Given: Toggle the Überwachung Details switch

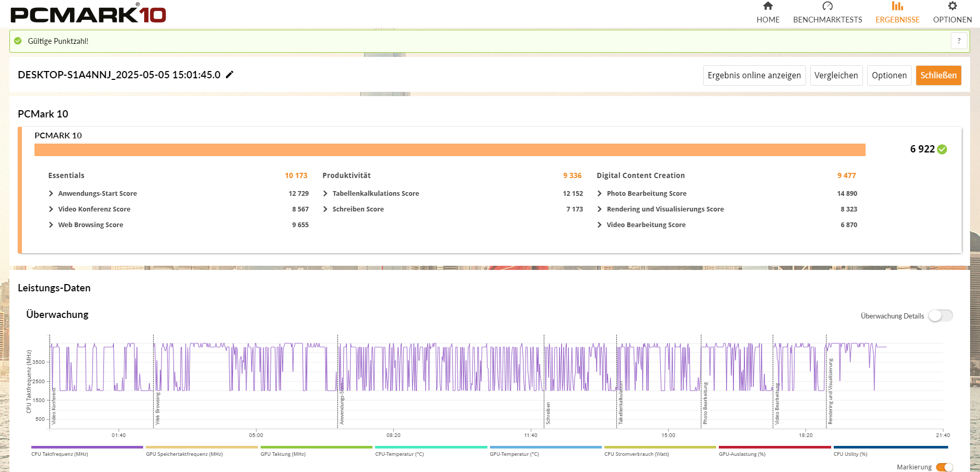Looking at the screenshot, I should click(x=940, y=315).
